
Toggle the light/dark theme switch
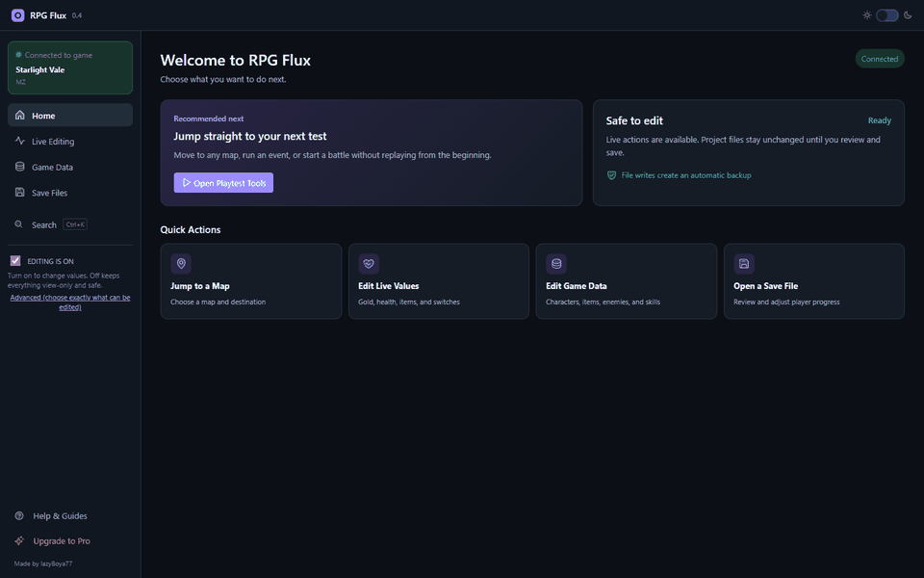tap(886, 15)
